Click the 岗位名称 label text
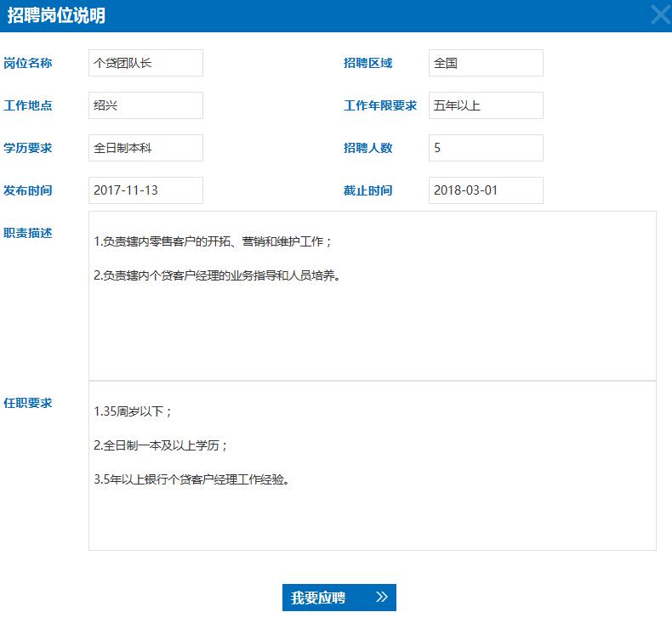This screenshot has height=629, width=672. pos(28,63)
